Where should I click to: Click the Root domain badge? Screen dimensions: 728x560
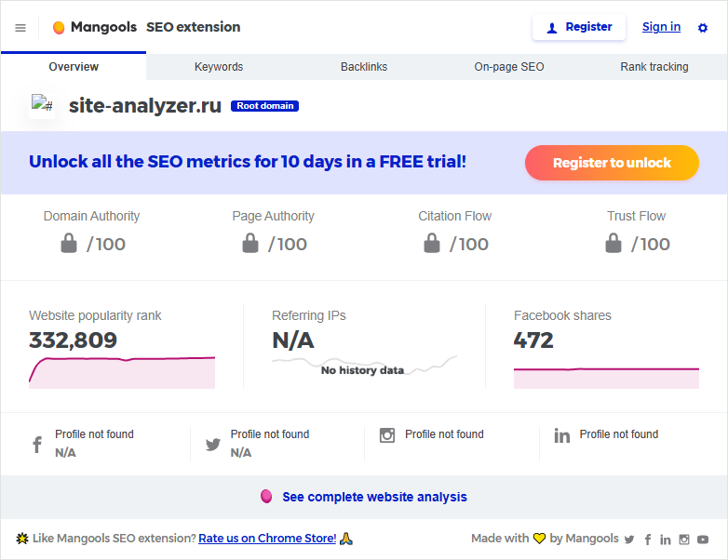[265, 106]
